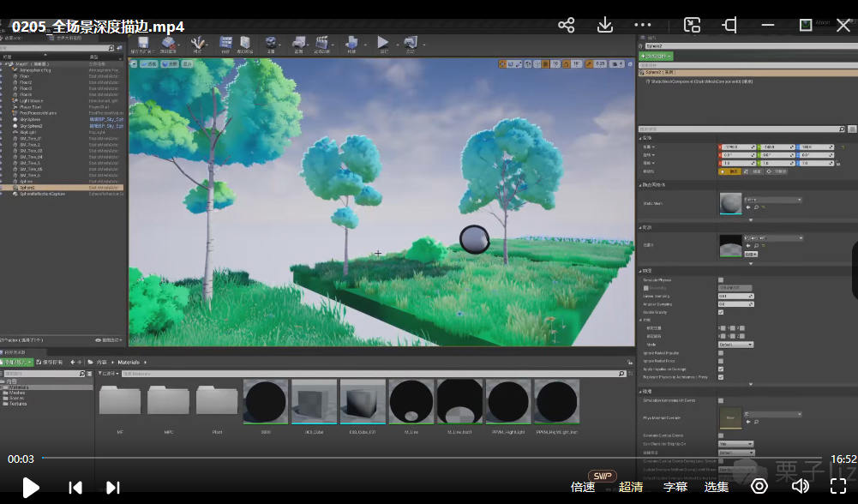858x504 pixels.
Task: Enter fullscreen mode
Action: click(x=838, y=487)
